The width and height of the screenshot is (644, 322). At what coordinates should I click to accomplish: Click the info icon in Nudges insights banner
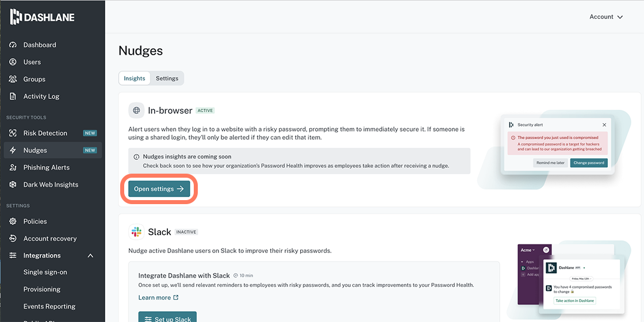(136, 157)
